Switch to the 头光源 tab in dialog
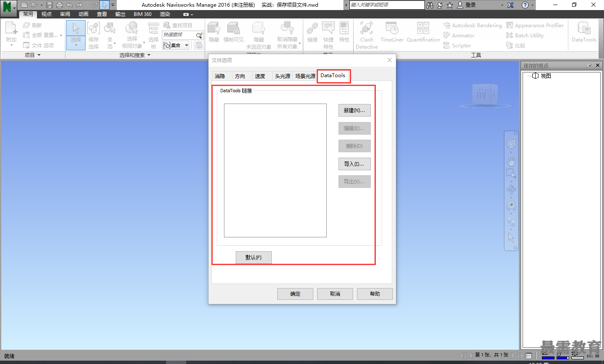604x364 pixels. click(x=282, y=76)
